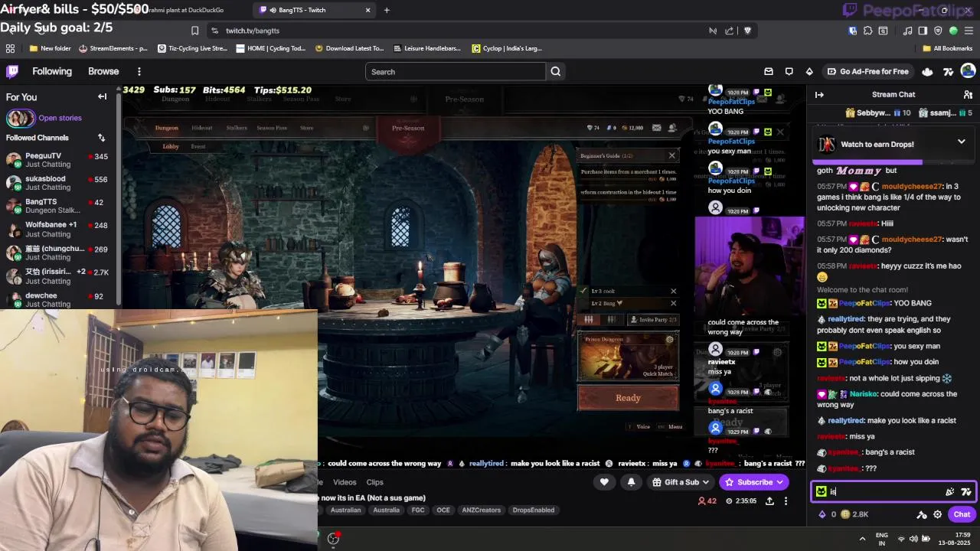Click the heart follow icon under stream
Image resolution: width=980 pixels, height=551 pixels.
[x=604, y=482]
